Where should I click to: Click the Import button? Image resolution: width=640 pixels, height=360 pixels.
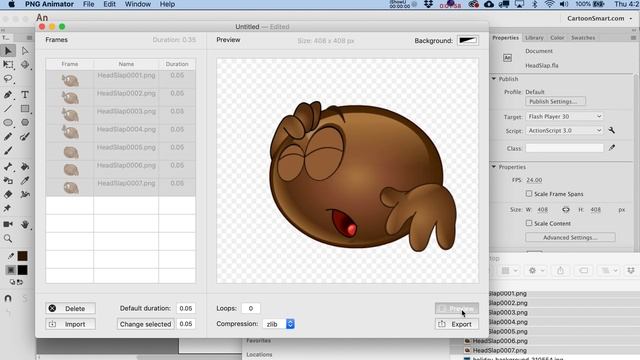(71, 324)
